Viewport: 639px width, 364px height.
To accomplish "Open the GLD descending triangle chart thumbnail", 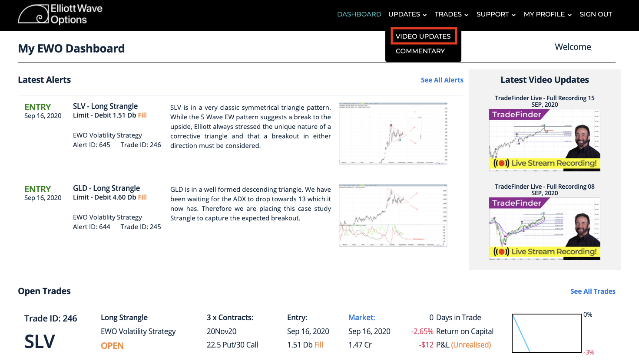I will tap(393, 216).
